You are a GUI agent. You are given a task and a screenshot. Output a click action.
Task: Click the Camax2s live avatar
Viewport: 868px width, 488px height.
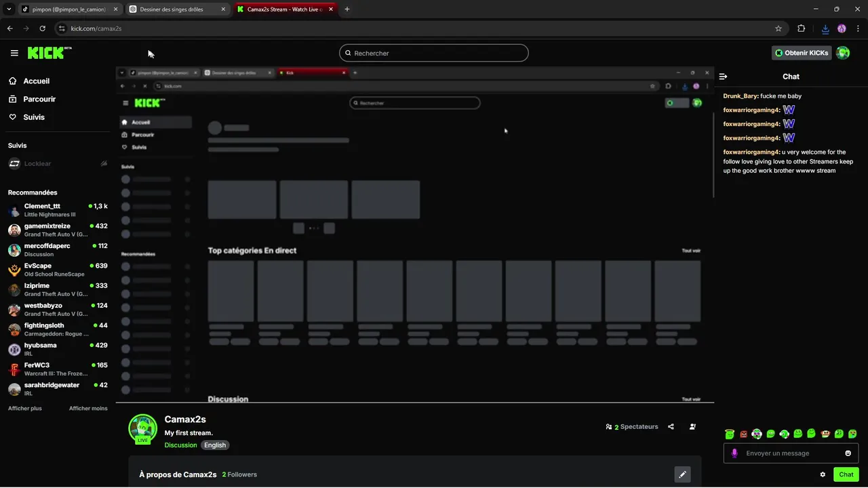point(143,429)
